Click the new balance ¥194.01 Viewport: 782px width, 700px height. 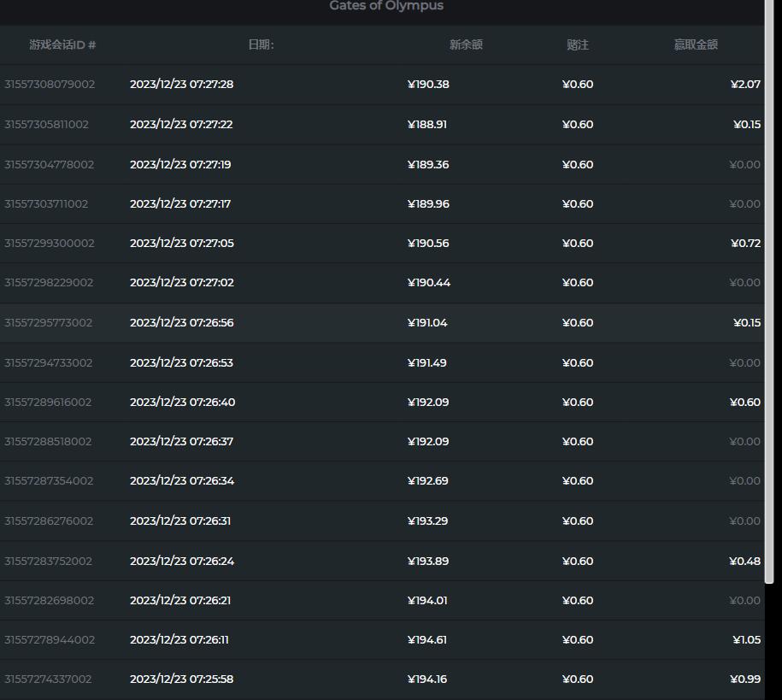click(x=427, y=601)
